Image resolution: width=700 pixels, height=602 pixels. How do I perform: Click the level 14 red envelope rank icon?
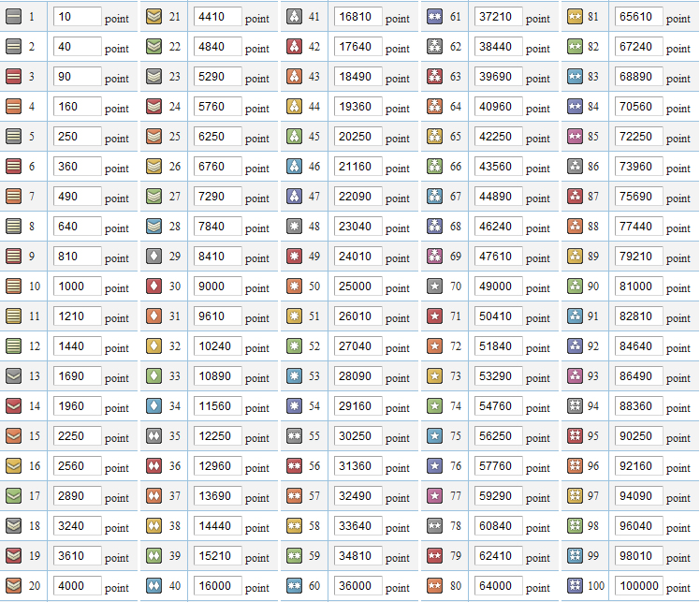[x=13, y=406]
